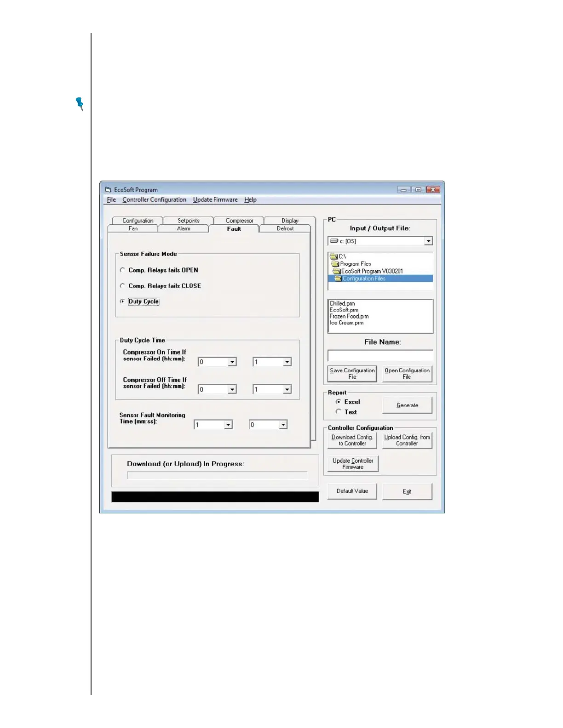Screen dimensions: 563x728
Task: Open the File menu
Action: coord(111,200)
